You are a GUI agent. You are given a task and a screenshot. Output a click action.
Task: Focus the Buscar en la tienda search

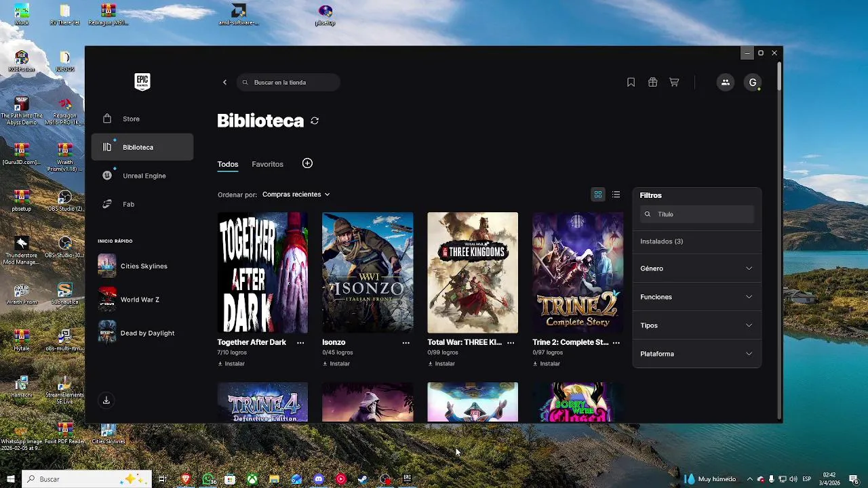[288, 82]
